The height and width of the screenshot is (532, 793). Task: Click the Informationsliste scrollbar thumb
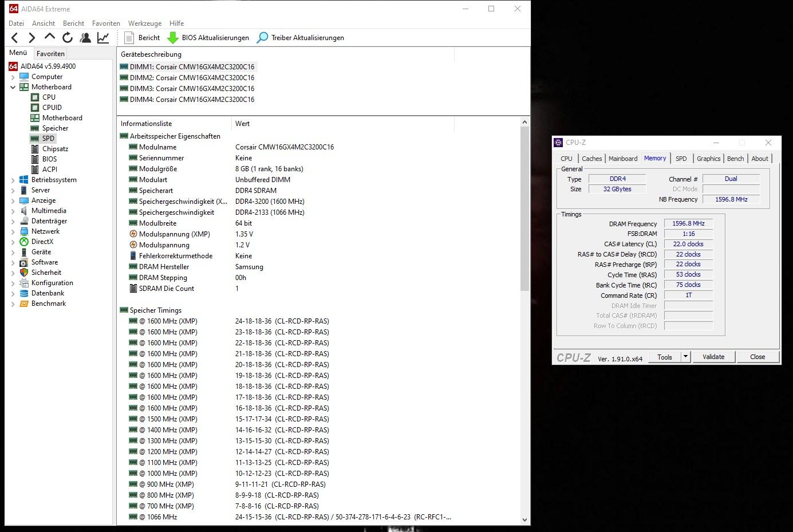click(525, 209)
